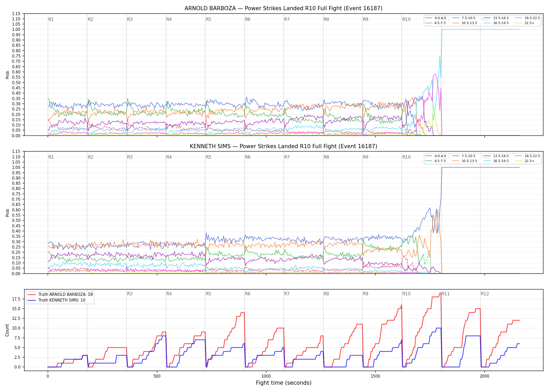549x392 pixels.
Task: Click the R10 round label in Barboza chart
Action: [406, 19]
